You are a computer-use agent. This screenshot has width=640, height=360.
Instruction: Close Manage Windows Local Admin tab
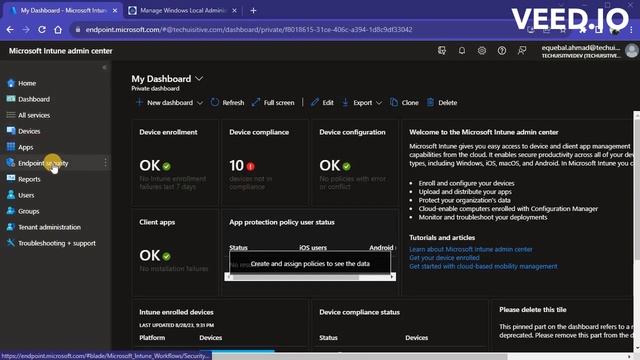point(234,11)
